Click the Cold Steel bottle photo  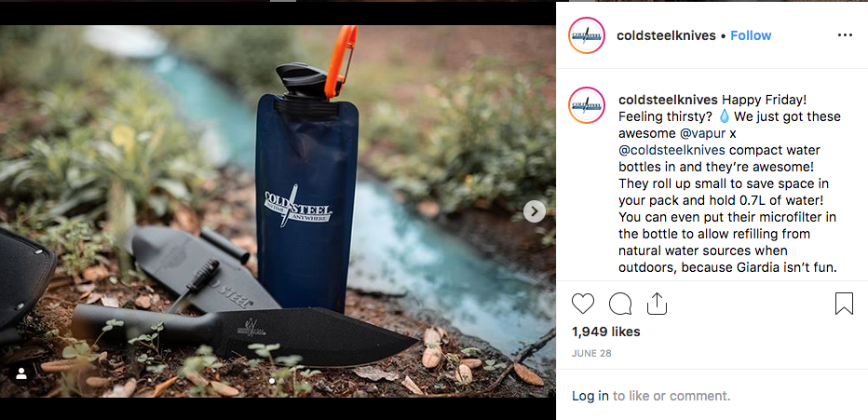[x=278, y=210]
